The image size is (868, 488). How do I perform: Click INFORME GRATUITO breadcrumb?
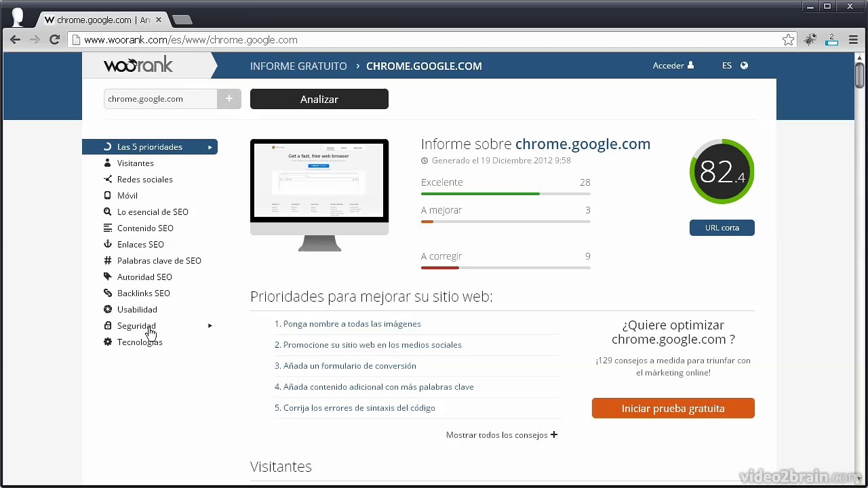point(298,66)
